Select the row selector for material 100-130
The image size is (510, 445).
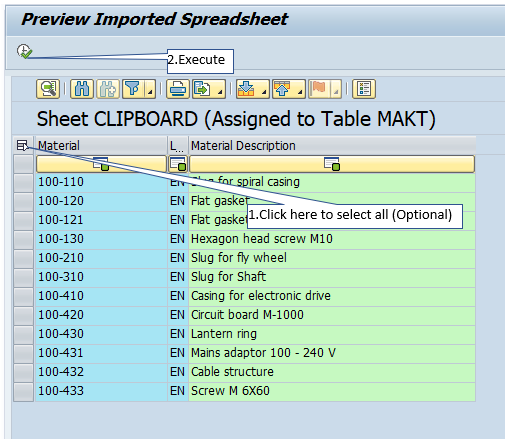[23, 239]
